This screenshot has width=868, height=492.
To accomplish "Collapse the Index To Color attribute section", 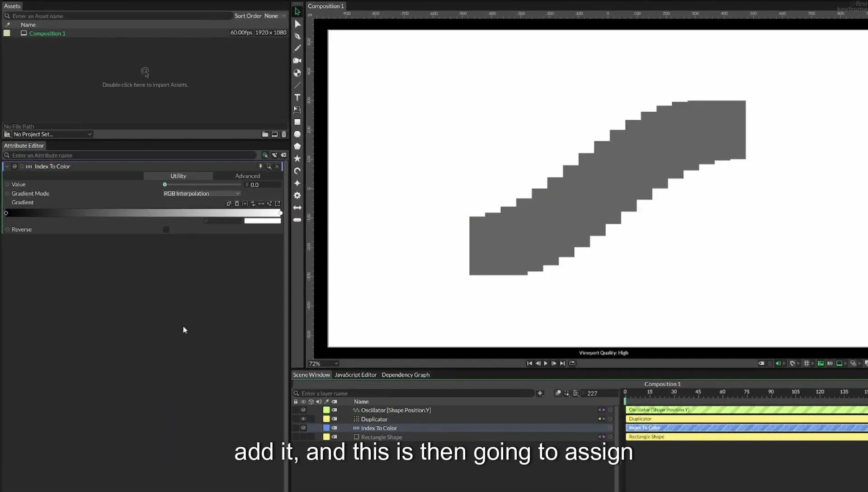I will 7,166.
